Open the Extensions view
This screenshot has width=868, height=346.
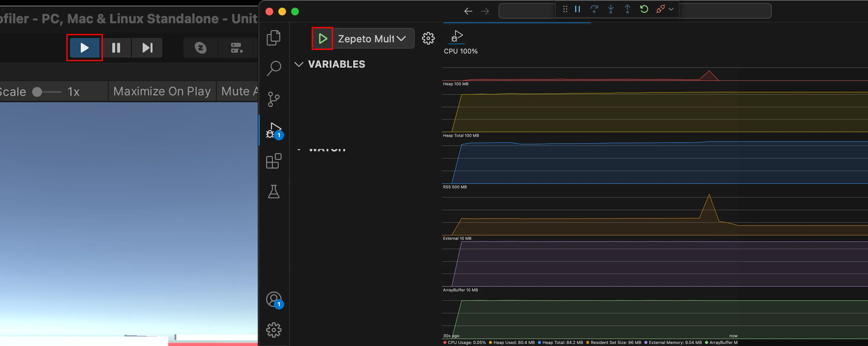pos(274,161)
